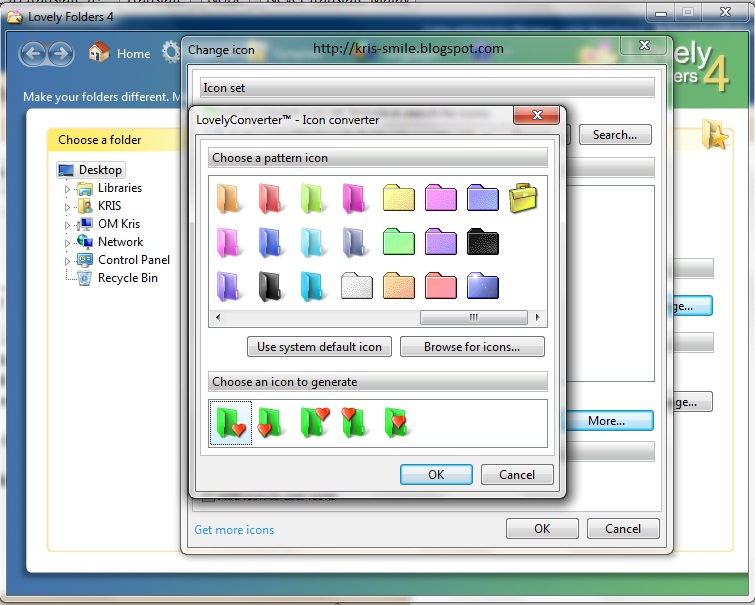Click Search button in Change icon dialog
This screenshot has width=755, height=605.
coord(615,134)
